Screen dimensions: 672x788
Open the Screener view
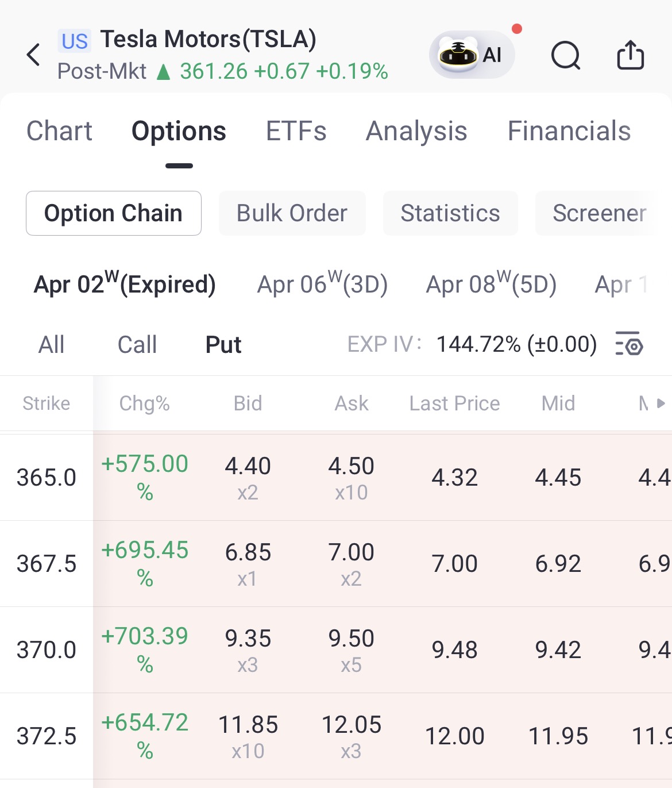tap(599, 213)
